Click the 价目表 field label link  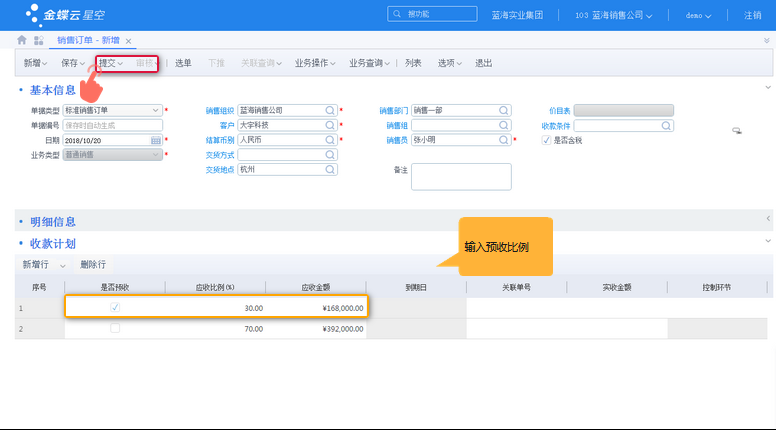(x=560, y=111)
